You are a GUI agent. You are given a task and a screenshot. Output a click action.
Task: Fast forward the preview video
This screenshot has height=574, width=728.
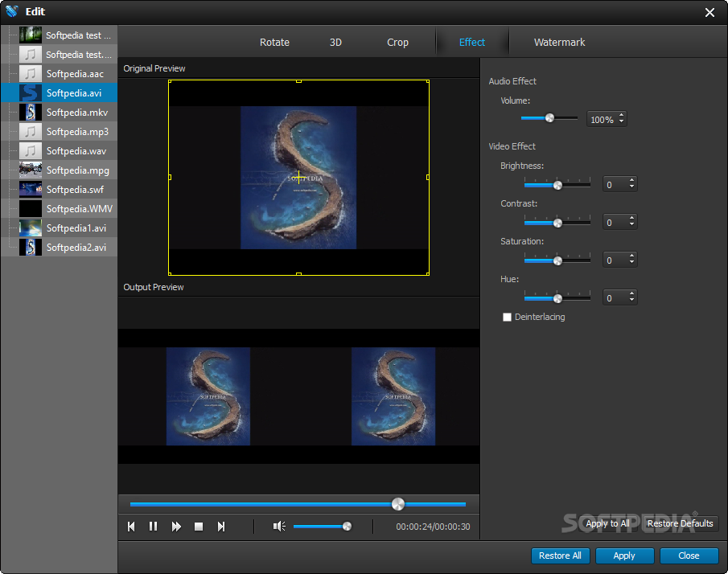[x=176, y=527]
